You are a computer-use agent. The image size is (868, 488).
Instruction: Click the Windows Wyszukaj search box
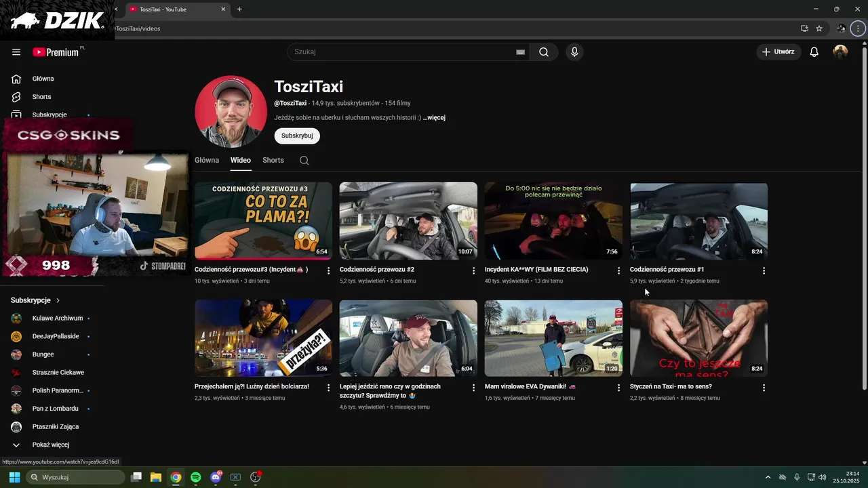(75, 477)
